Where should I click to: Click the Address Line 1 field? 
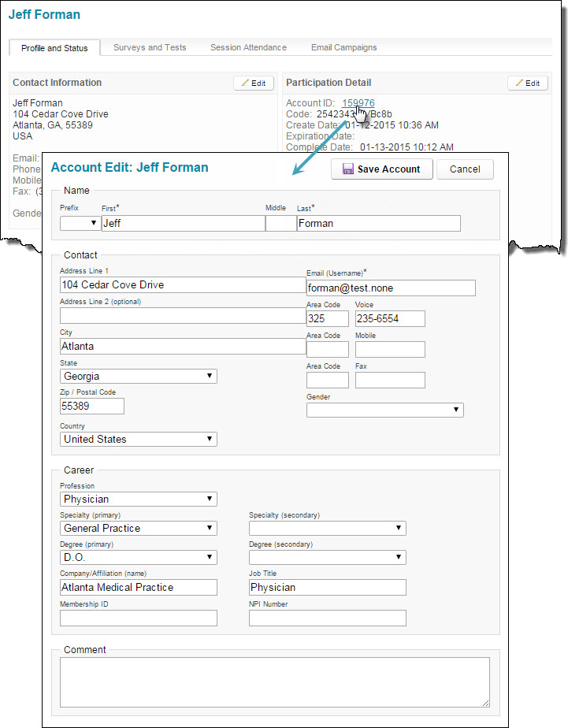click(x=183, y=285)
